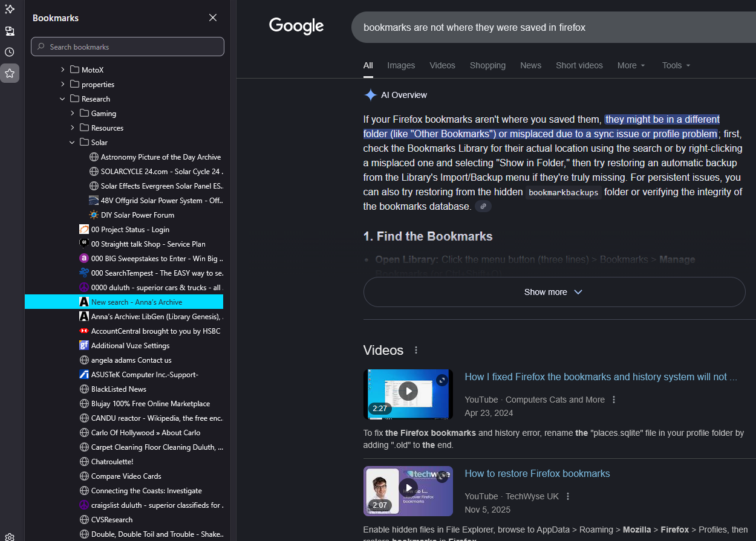
Task: Open the More search filters dropdown
Action: 631,65
